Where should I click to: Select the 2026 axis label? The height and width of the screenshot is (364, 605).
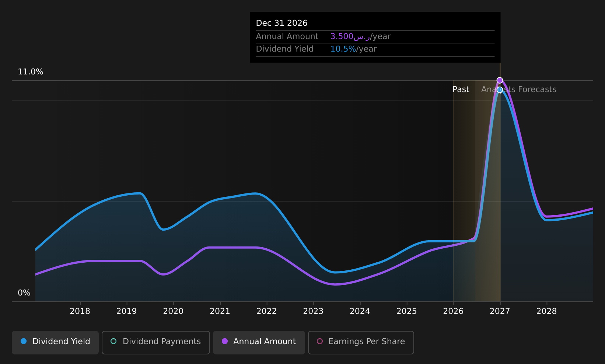pos(453,311)
